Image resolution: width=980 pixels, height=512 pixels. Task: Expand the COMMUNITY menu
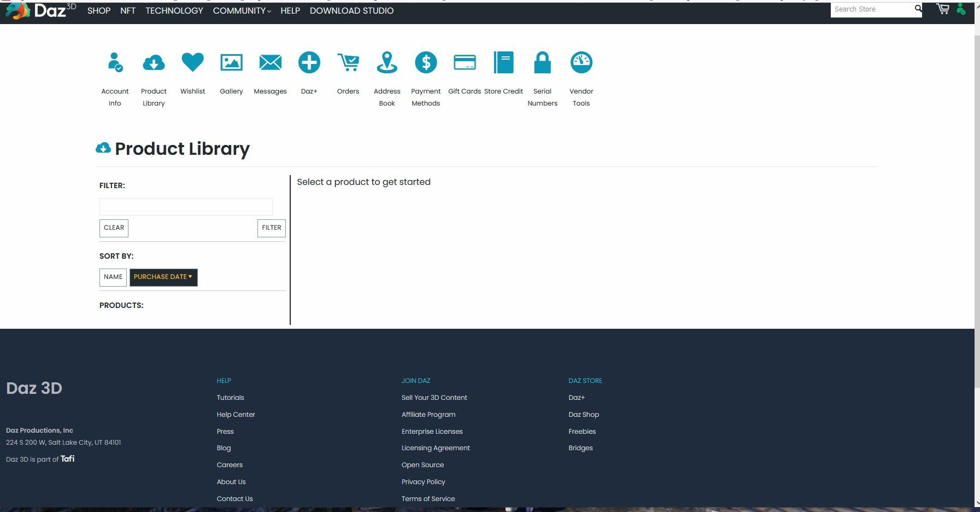tap(241, 10)
